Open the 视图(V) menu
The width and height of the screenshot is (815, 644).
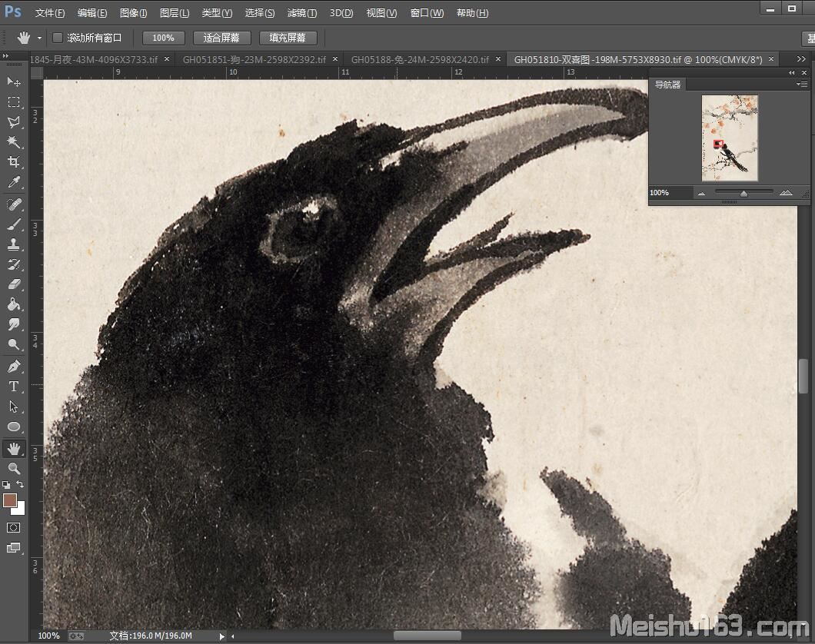click(381, 13)
